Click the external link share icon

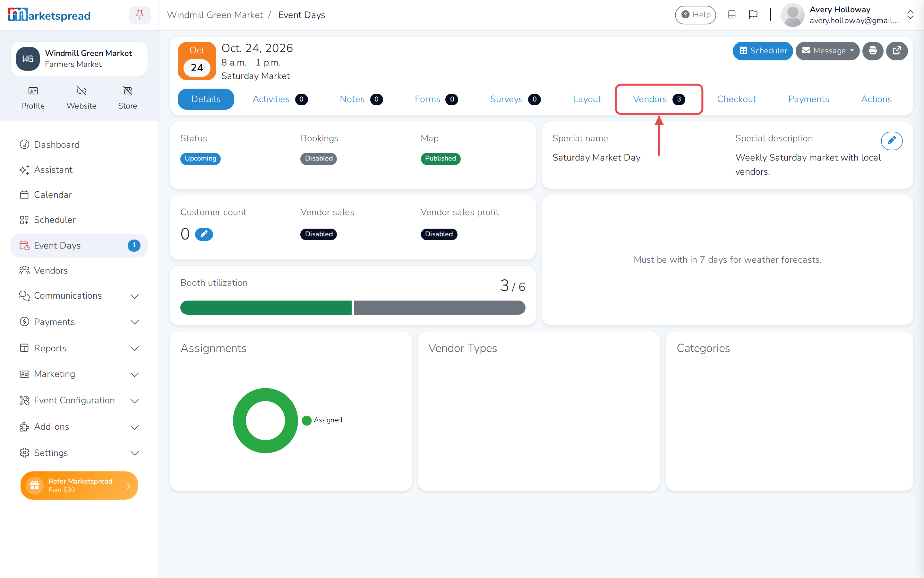(897, 51)
